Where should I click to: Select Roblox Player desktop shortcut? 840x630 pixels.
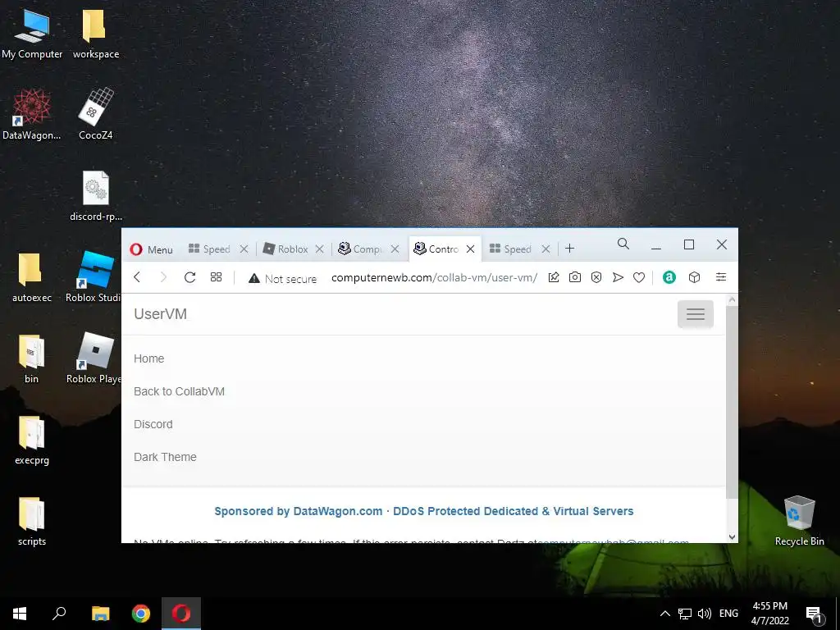pos(94,359)
